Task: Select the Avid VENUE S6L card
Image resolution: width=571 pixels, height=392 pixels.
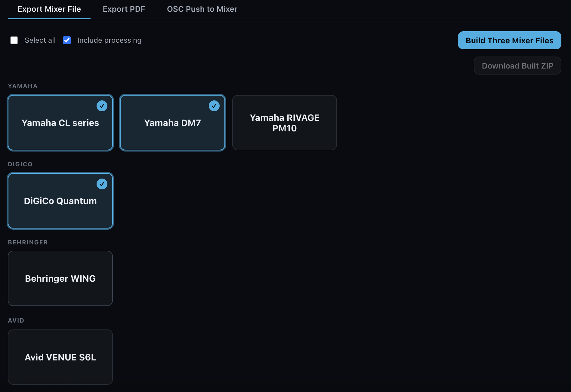Action: [60, 357]
